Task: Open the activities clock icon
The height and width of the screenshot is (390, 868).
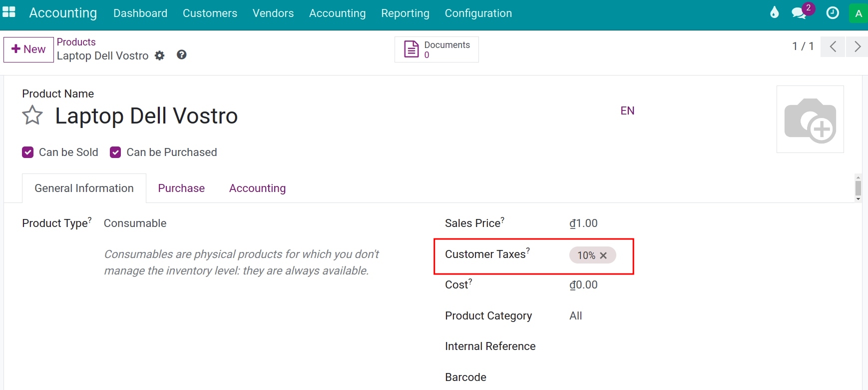Action: [833, 13]
